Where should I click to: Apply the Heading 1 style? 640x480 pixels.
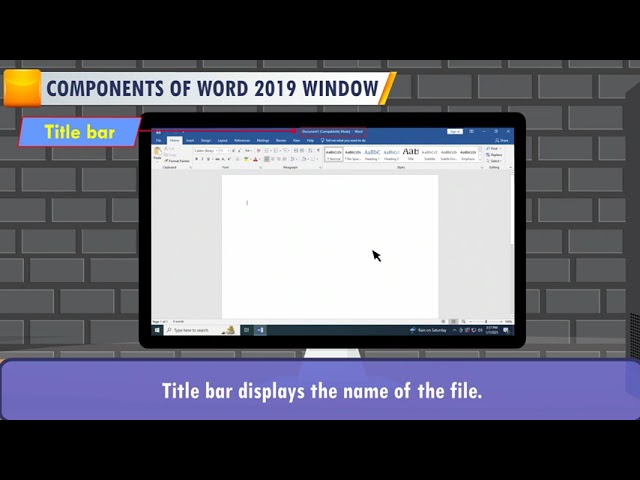(x=372, y=154)
